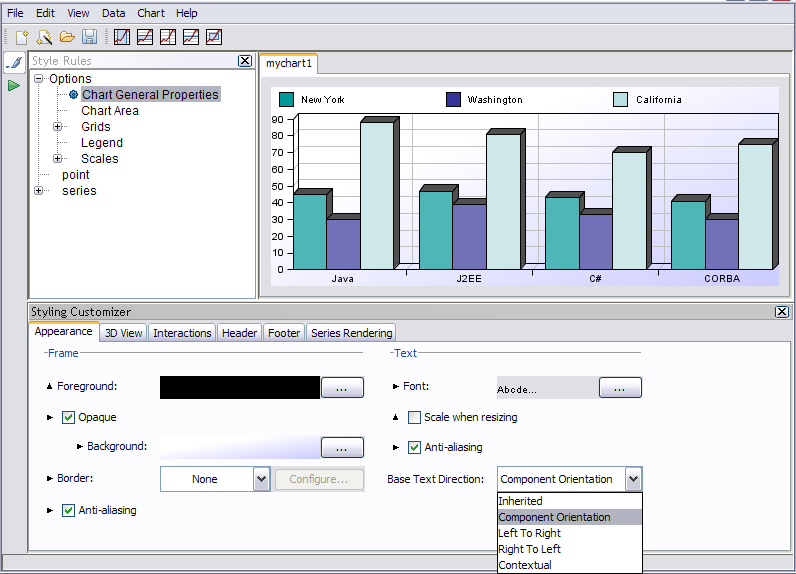Uncheck the Opaque checkbox

coord(69,417)
